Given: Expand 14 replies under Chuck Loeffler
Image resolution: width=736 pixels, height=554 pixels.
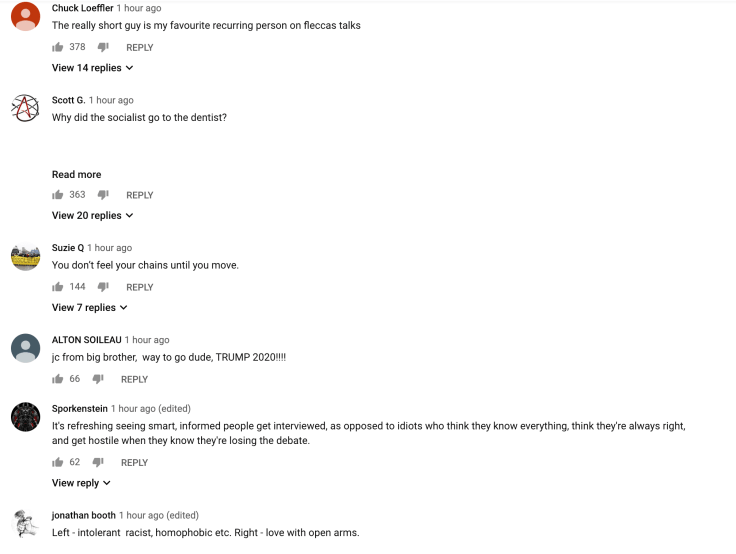Looking at the screenshot, I should (92, 68).
